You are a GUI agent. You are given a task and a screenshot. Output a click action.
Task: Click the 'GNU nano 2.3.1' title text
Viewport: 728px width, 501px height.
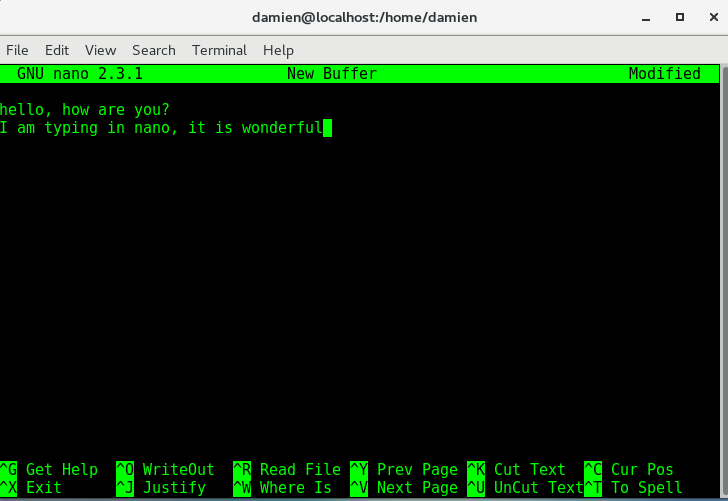[80, 74]
